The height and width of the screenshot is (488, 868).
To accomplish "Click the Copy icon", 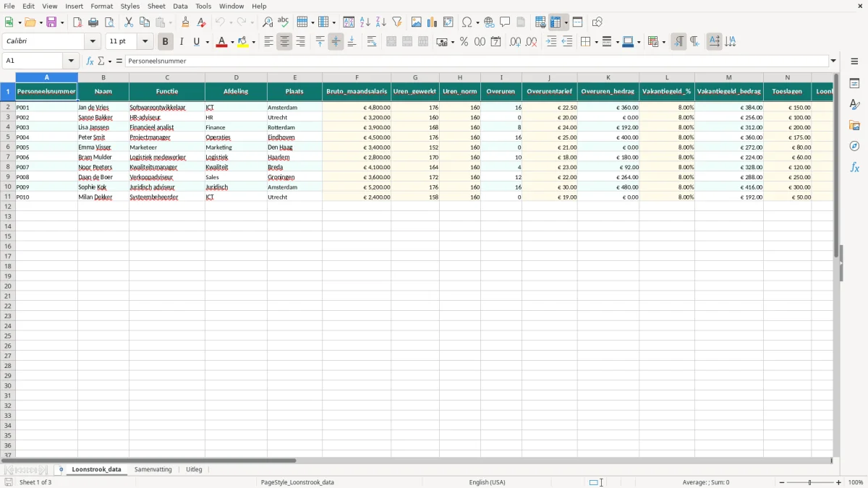I will pyautogui.click(x=145, y=22).
